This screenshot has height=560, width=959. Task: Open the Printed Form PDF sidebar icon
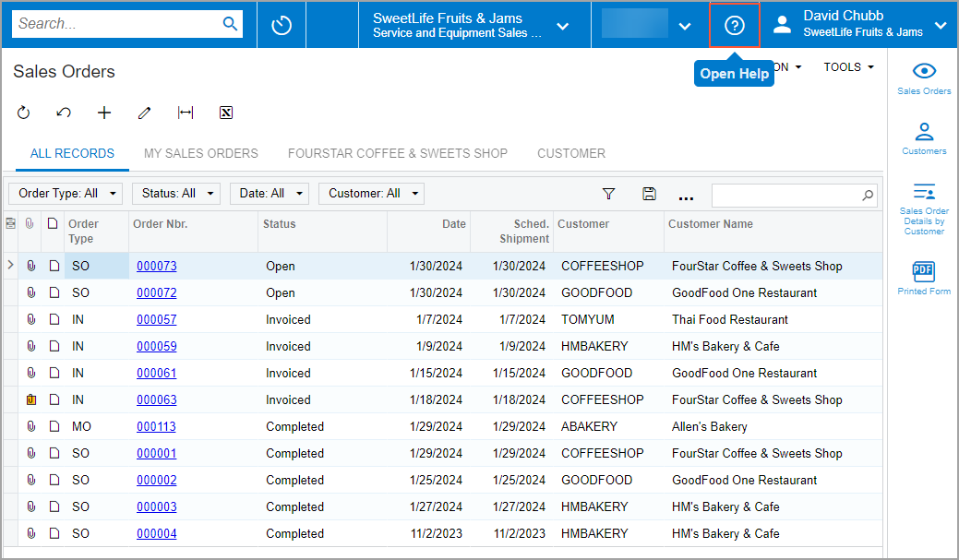(923, 277)
